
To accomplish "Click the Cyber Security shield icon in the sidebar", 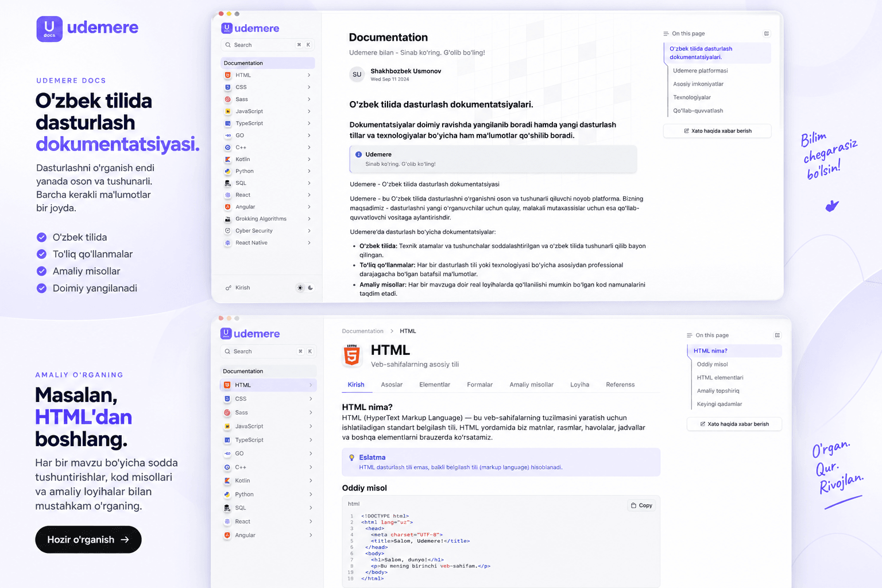I will point(228,231).
